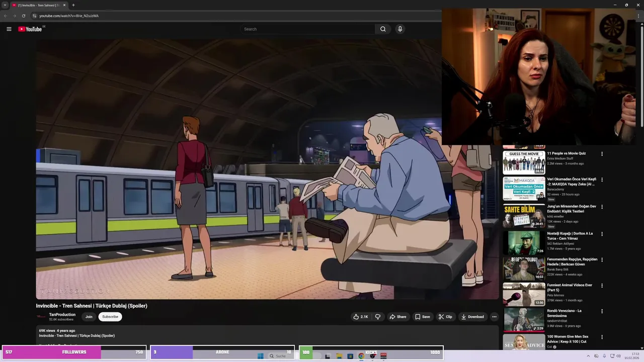
Task: Close the Invincible YouTube tab
Action: [64, 5]
